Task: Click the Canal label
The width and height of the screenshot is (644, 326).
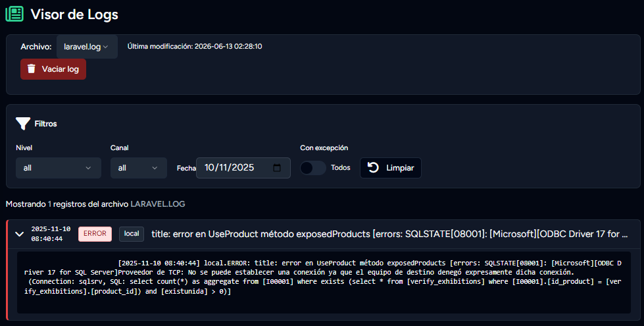Action: (x=120, y=148)
